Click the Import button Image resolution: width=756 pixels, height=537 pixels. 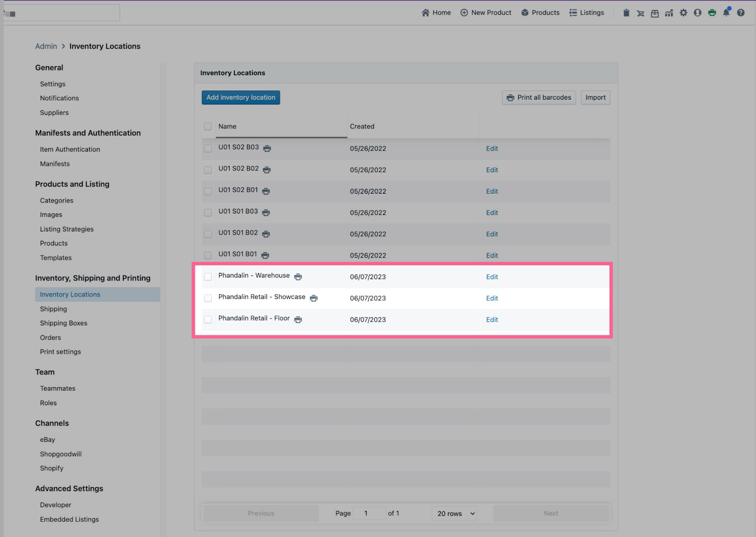[595, 97]
